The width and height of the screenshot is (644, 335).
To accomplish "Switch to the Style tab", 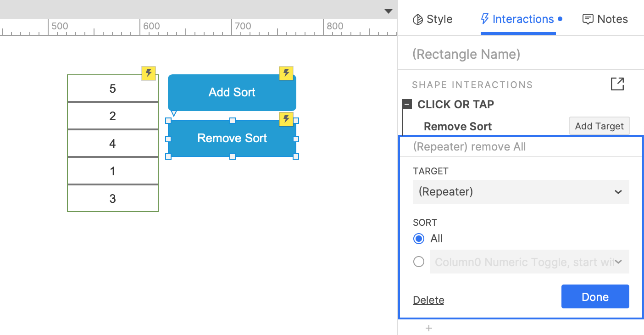I will pyautogui.click(x=433, y=19).
